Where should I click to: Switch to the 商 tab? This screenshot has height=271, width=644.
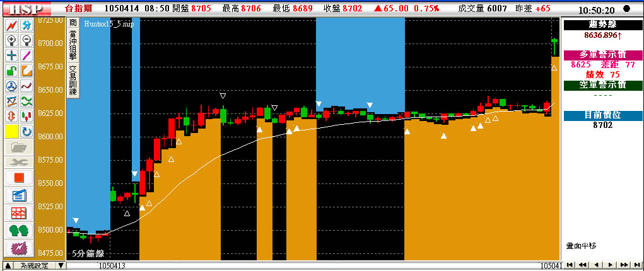click(73, 23)
